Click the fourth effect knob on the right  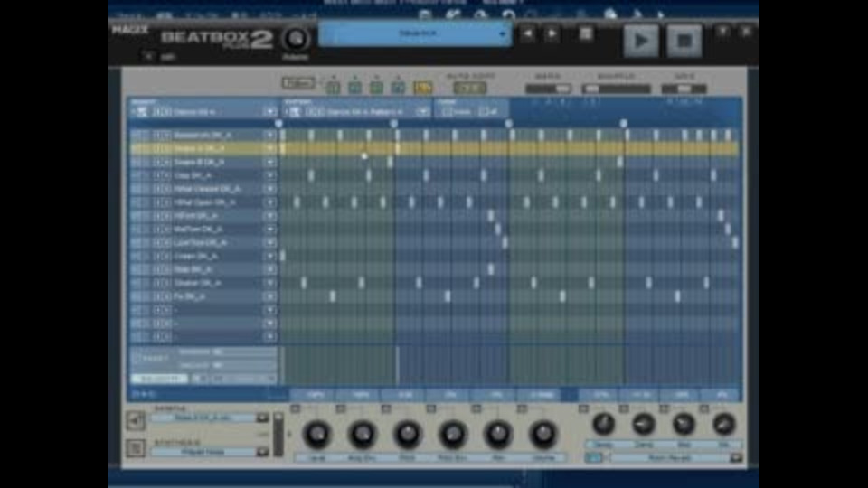[723, 425]
